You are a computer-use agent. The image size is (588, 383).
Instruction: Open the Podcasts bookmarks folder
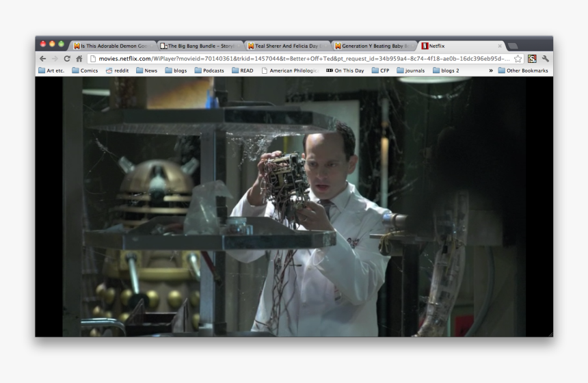(209, 70)
